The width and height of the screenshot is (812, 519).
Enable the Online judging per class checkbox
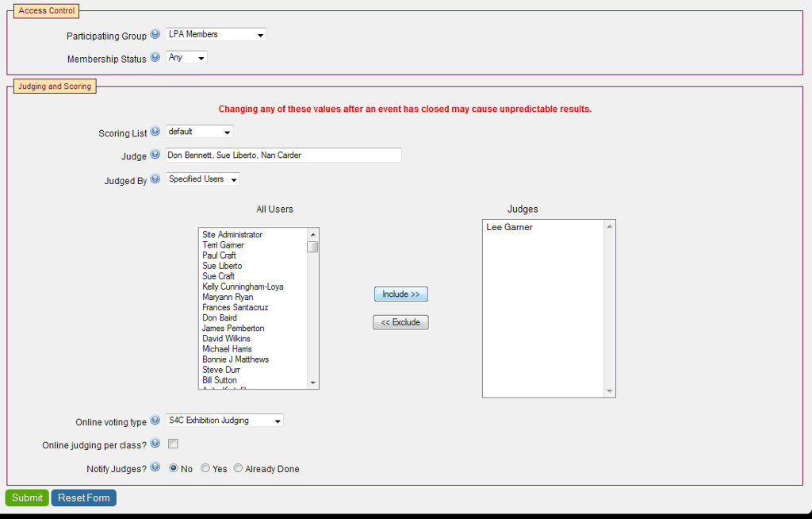point(173,444)
